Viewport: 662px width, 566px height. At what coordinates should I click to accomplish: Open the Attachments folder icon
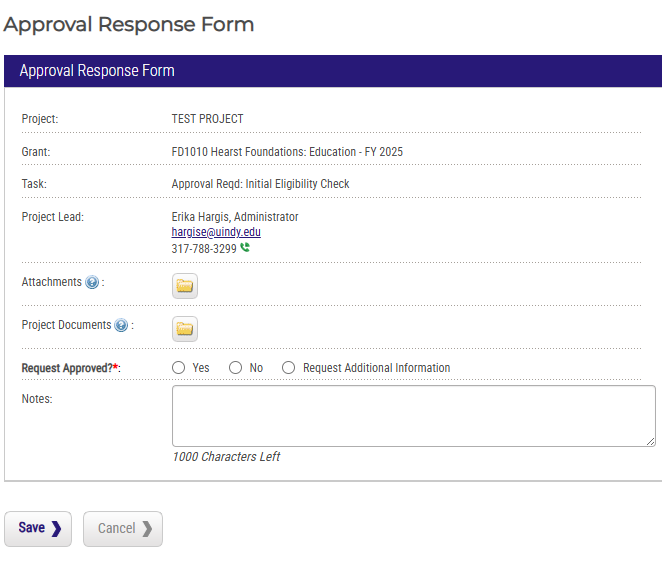coord(184,286)
